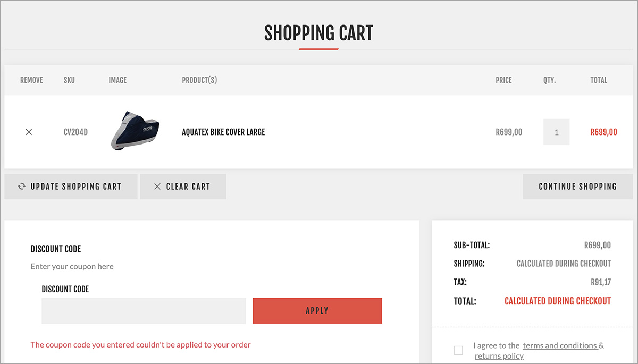Select the quantity field showing 1
The width and height of the screenshot is (638, 364).
click(x=556, y=132)
